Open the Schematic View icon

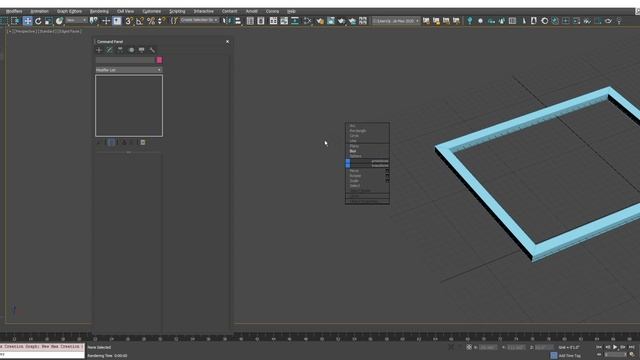[x=295, y=21]
